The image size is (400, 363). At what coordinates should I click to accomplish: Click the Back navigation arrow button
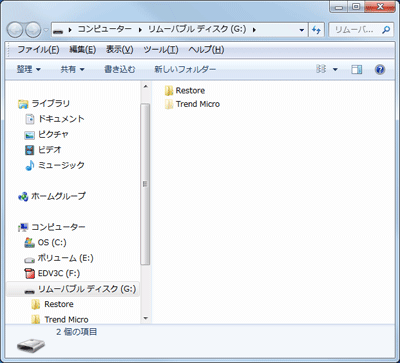pyautogui.click(x=15, y=30)
